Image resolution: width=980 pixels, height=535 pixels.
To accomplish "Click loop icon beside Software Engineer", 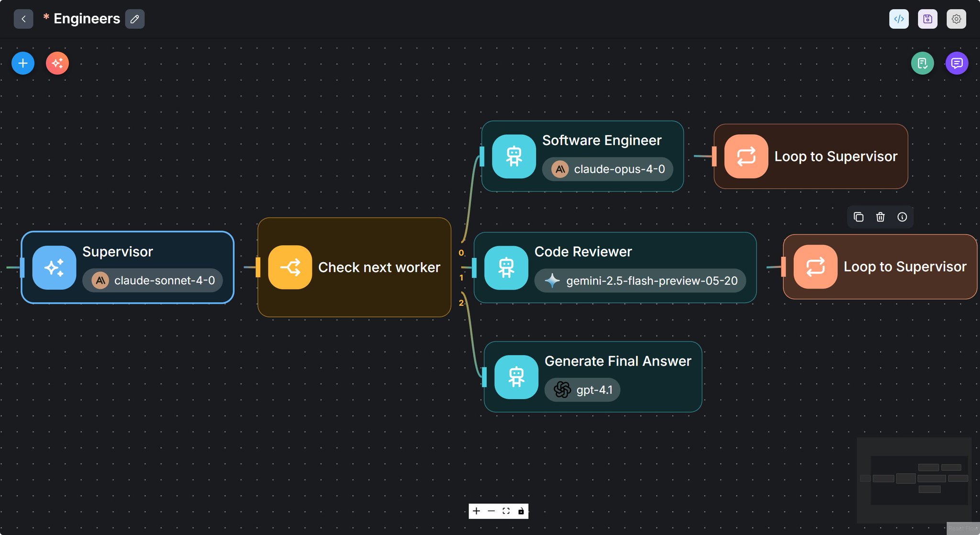I will click(746, 156).
